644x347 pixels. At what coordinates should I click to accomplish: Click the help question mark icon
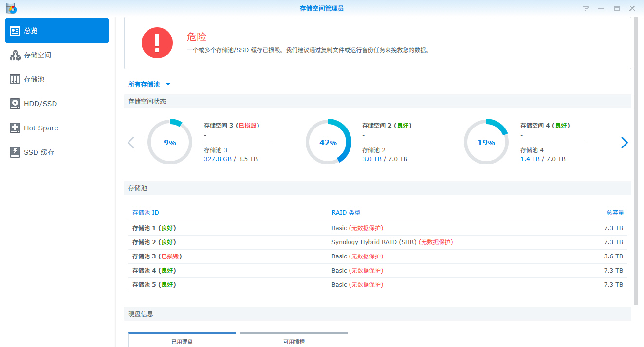586,8
